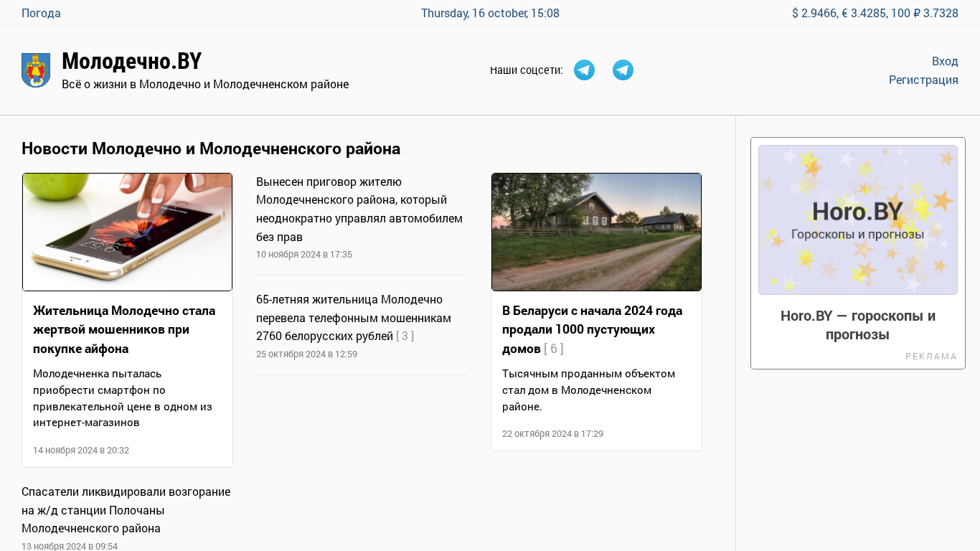
Task: Open the [ 3 ] comments counter
Action: point(405,336)
